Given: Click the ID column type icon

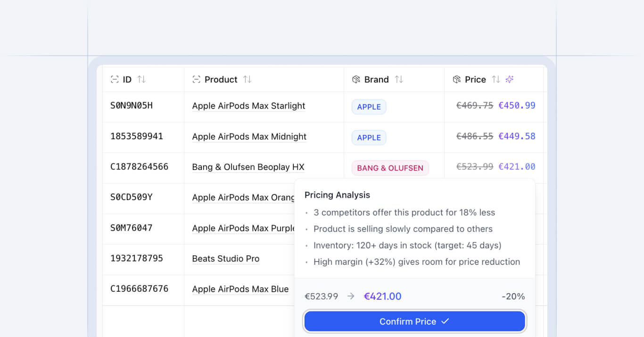Looking at the screenshot, I should click(115, 80).
